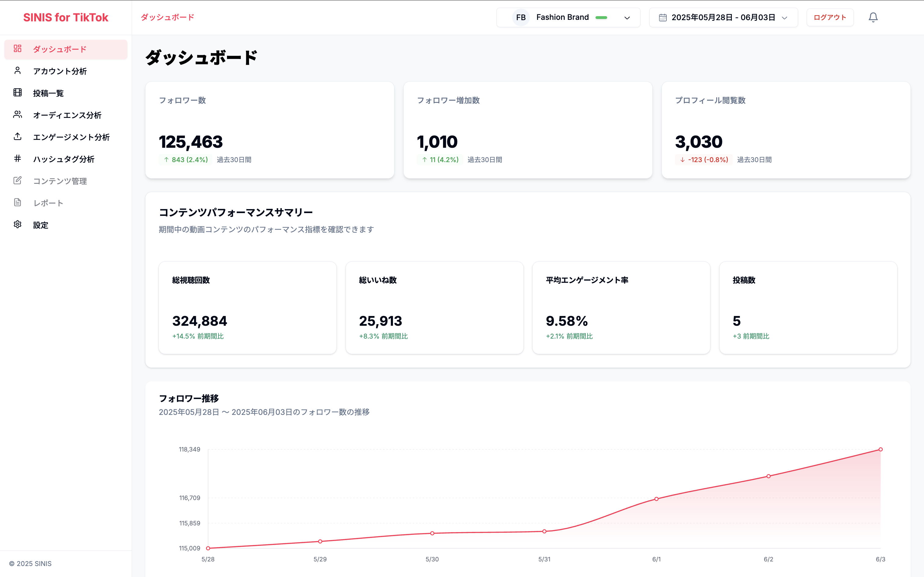Screen dimensions: 924x577
Task: Open コンテンツ管理 using its pencil icon
Action: coord(17,180)
